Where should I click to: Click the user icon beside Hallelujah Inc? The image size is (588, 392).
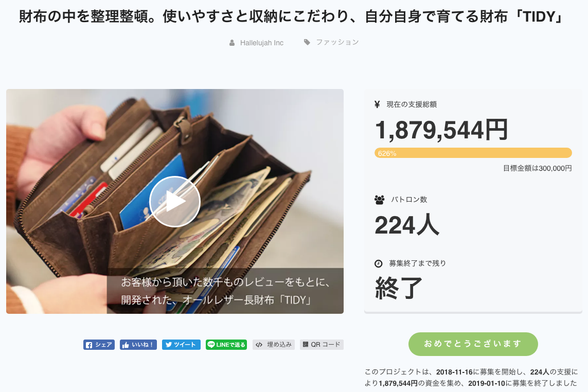(232, 43)
